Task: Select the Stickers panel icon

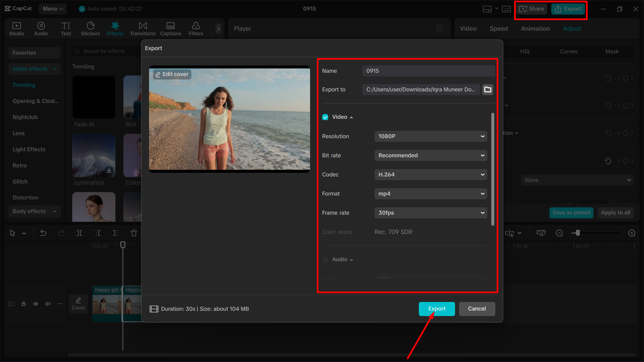Action: point(90,28)
